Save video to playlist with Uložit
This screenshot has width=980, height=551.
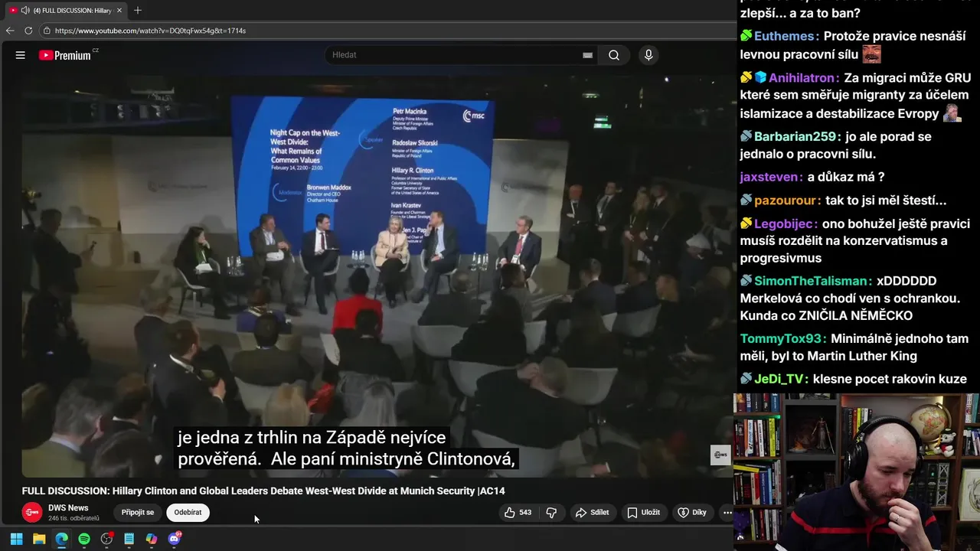click(x=643, y=513)
